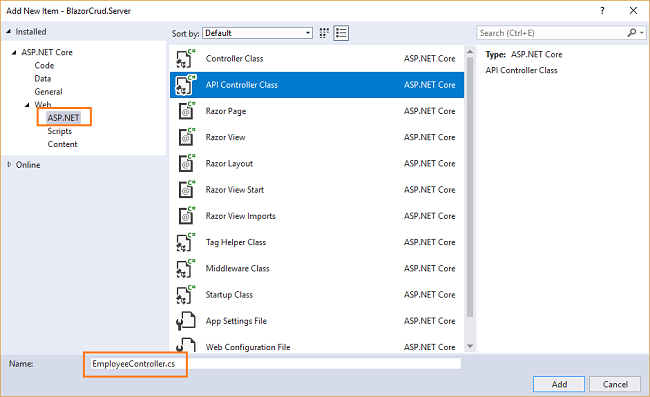Select the Content category
This screenshot has height=397, width=650.
pos(62,144)
